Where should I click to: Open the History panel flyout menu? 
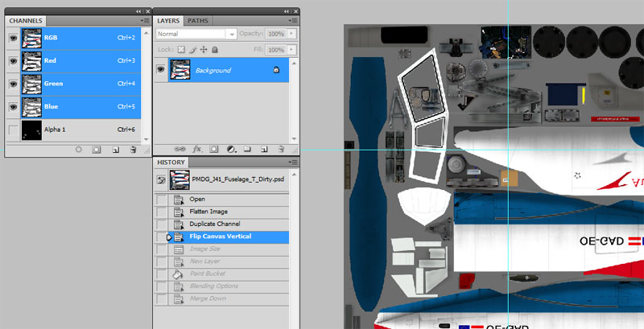click(293, 162)
